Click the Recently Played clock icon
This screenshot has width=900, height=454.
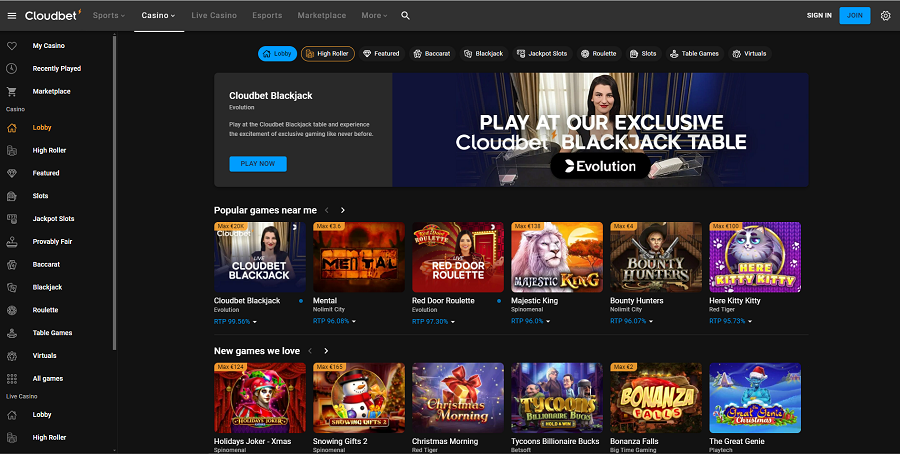pos(11,68)
